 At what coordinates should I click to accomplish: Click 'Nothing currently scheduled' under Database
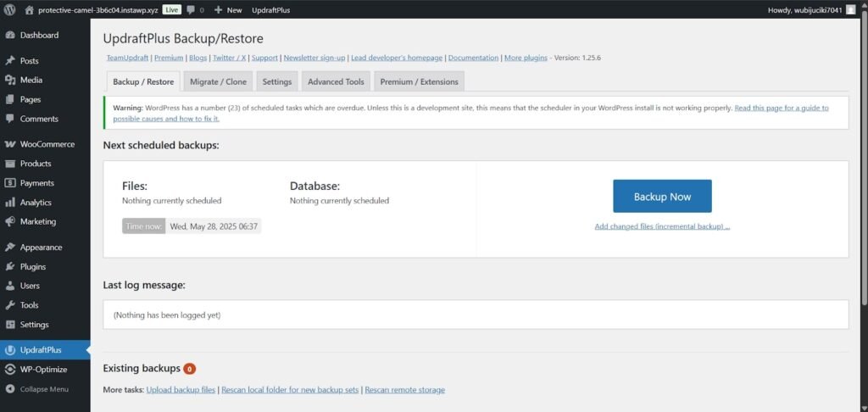pyautogui.click(x=339, y=200)
